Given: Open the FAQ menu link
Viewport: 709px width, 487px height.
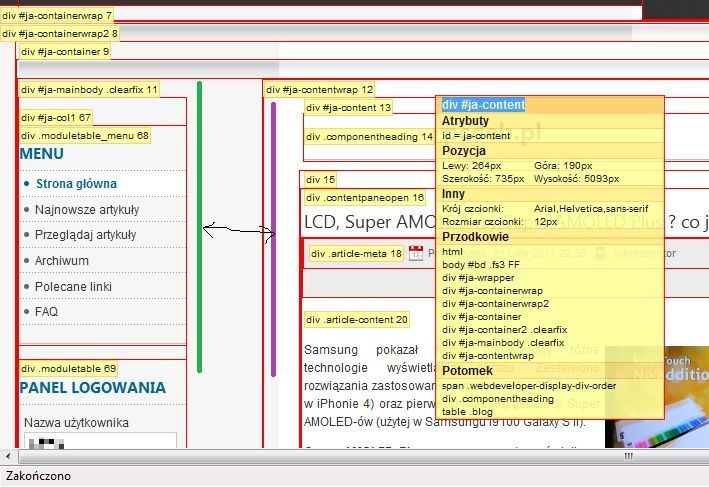Looking at the screenshot, I should [x=46, y=312].
